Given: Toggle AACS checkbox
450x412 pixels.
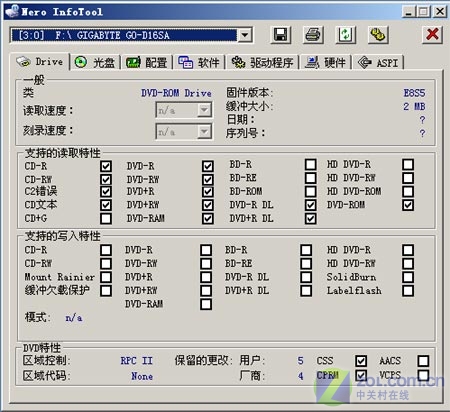Looking at the screenshot, I should pyautogui.click(x=423, y=360).
